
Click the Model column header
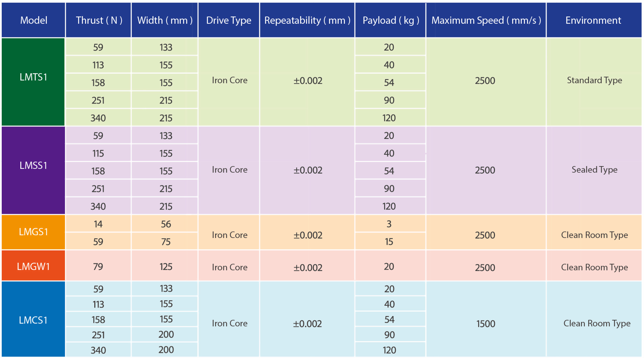coord(33,20)
